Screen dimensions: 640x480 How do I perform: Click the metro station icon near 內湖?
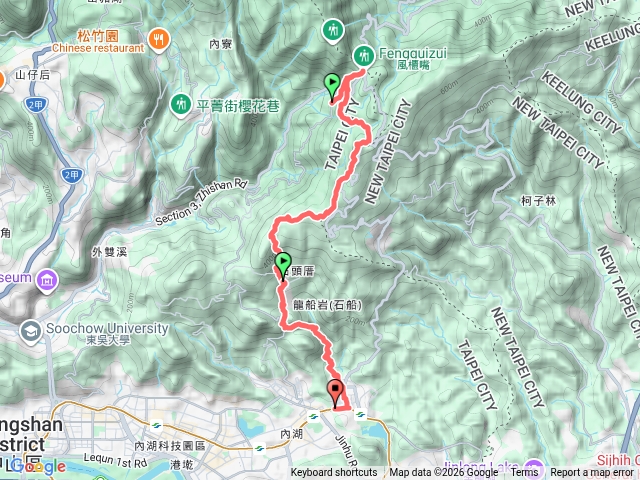[313, 416]
